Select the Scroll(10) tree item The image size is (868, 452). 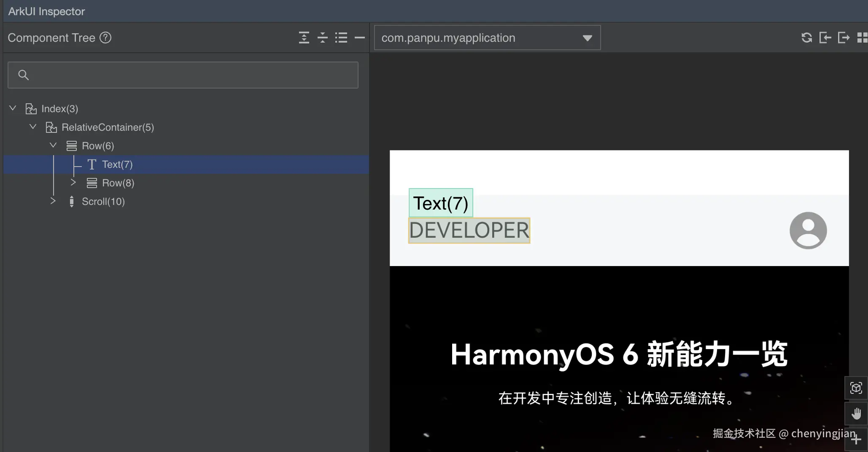pyautogui.click(x=186, y=202)
